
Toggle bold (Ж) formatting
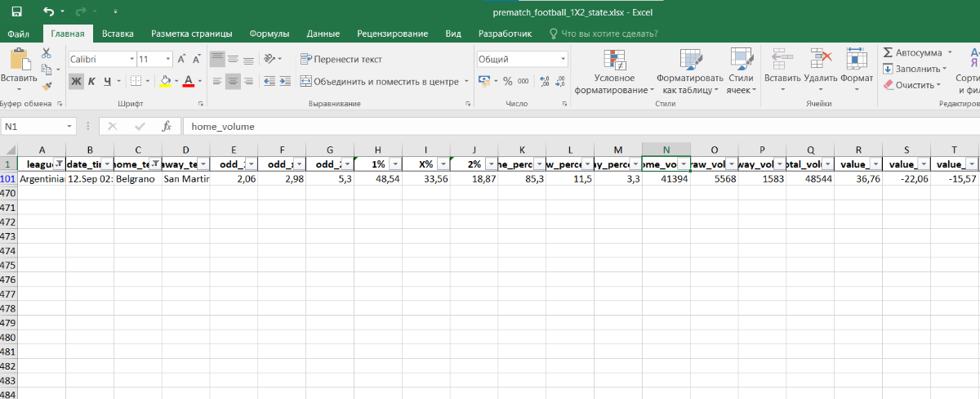76,81
